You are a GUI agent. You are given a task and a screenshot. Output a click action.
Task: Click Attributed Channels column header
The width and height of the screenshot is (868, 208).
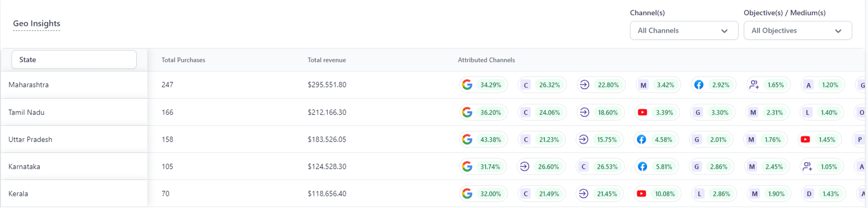tap(486, 60)
